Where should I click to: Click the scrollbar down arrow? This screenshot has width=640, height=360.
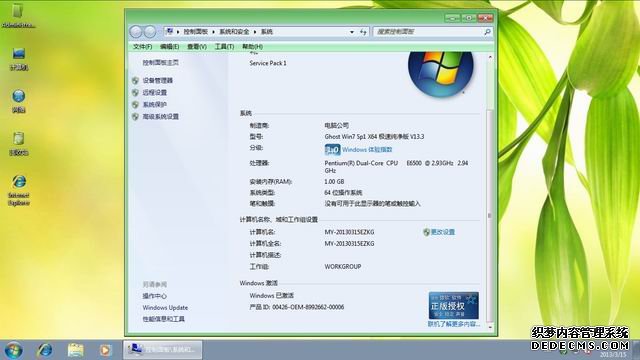pos(490,328)
